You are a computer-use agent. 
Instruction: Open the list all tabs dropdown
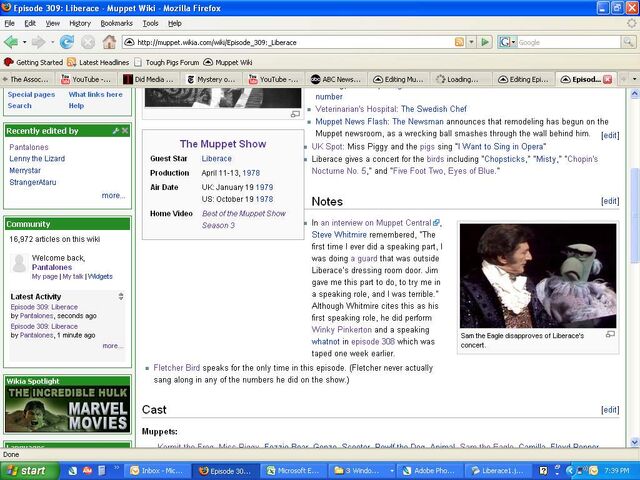pyautogui.click(x=634, y=79)
